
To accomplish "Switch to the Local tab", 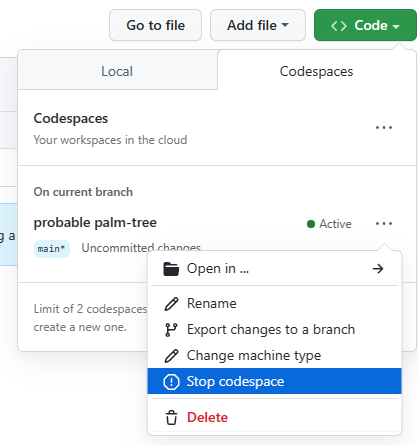I will [117, 71].
